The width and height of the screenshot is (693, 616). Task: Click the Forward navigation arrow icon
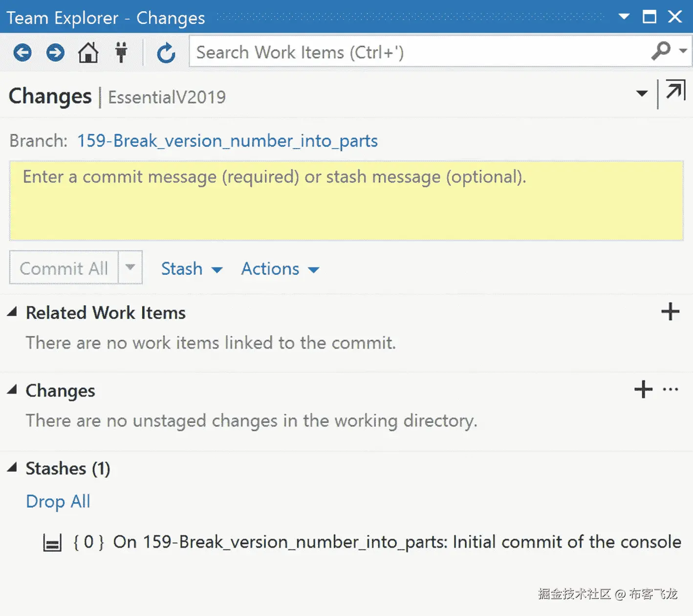click(55, 52)
